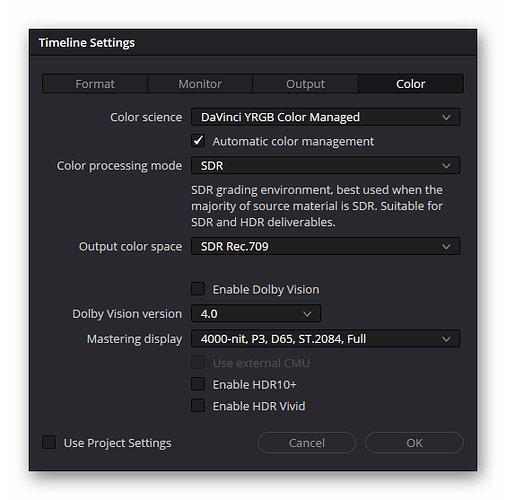Screen dimensions: 506x500
Task: Click the Mastering display chevron arrow
Action: point(446,339)
